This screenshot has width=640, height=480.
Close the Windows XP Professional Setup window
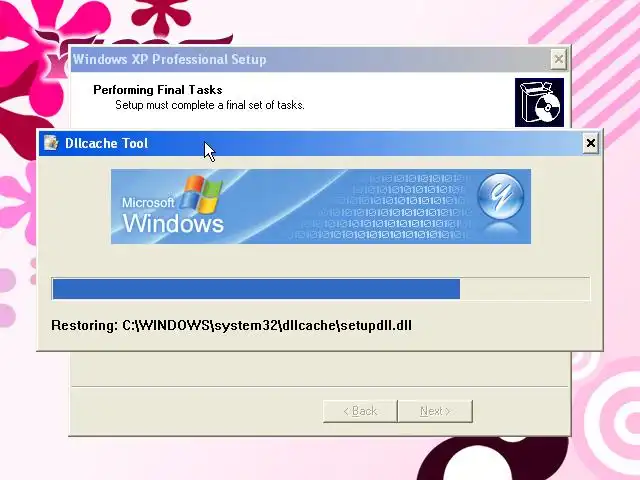click(x=558, y=60)
